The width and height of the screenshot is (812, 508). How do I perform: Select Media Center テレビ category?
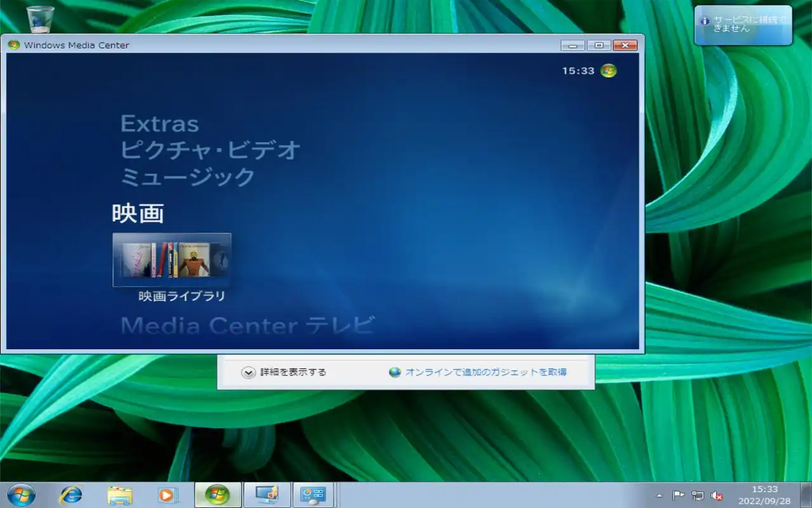[x=247, y=325]
